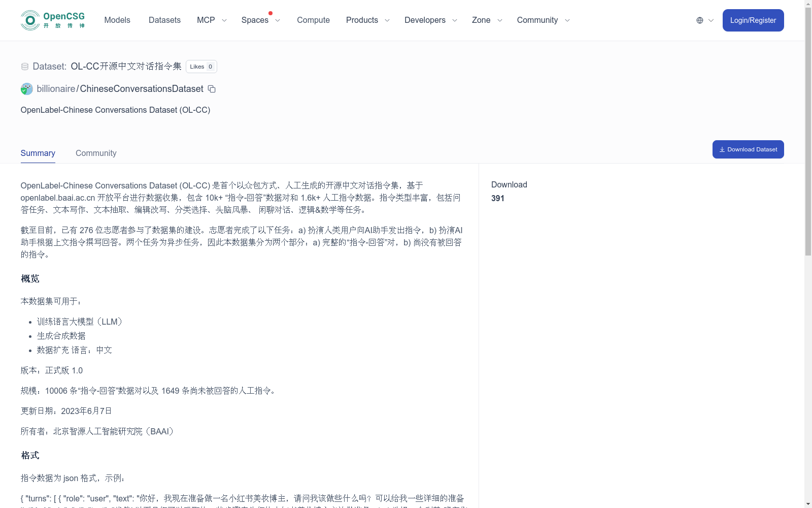Viewport: 812px width, 508px height.
Task: Click the 生成合成数据 list item
Action: point(61,336)
